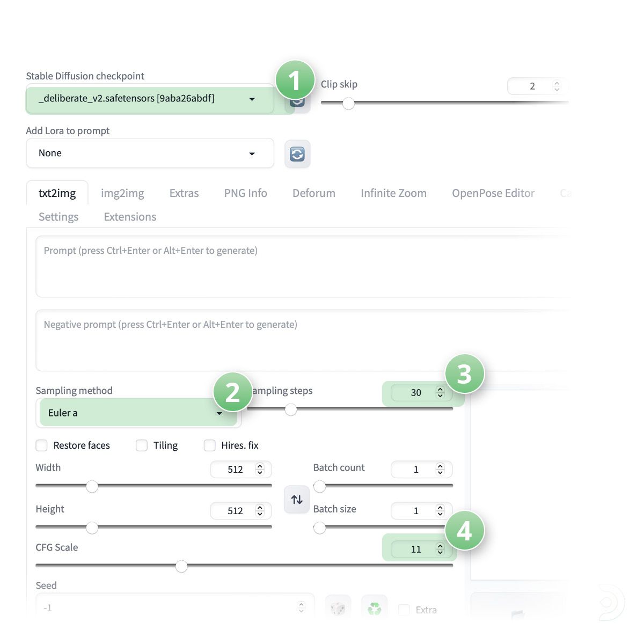Adjust the Batch count slider handle
Viewport: 644px width, 644px height.
pyautogui.click(x=320, y=486)
